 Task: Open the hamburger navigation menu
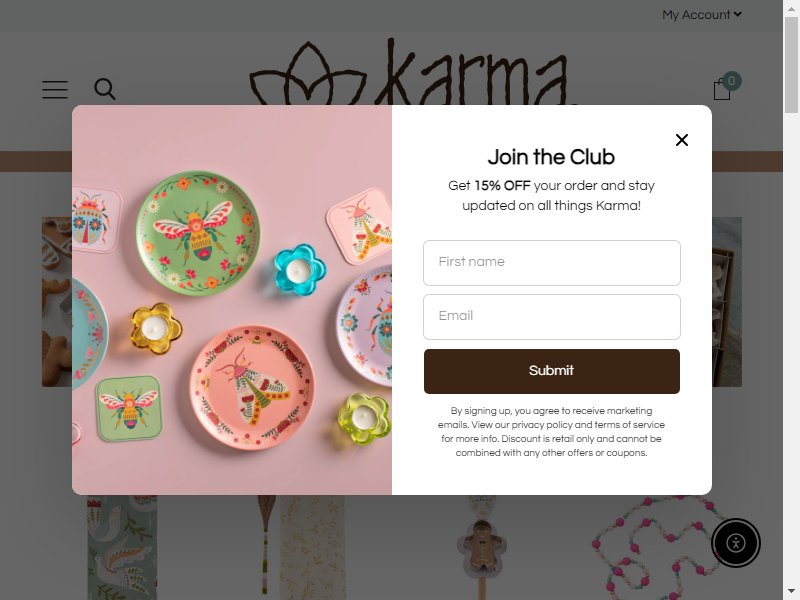(55, 89)
